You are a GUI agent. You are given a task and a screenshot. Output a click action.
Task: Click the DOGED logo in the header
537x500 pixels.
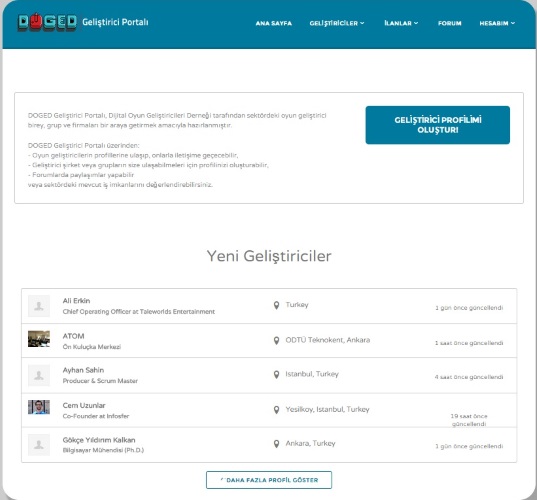(x=47, y=22)
